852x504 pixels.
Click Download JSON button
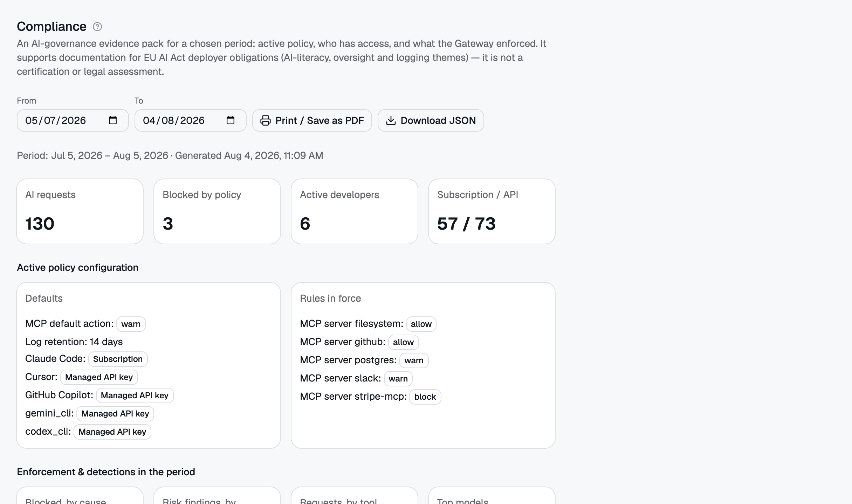point(431,120)
